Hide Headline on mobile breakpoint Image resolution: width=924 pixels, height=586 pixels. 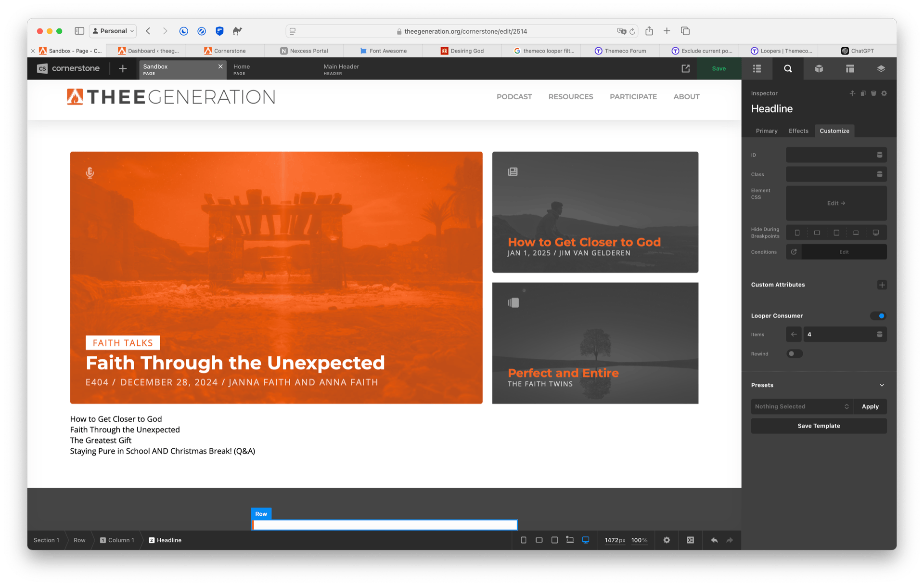797,233
